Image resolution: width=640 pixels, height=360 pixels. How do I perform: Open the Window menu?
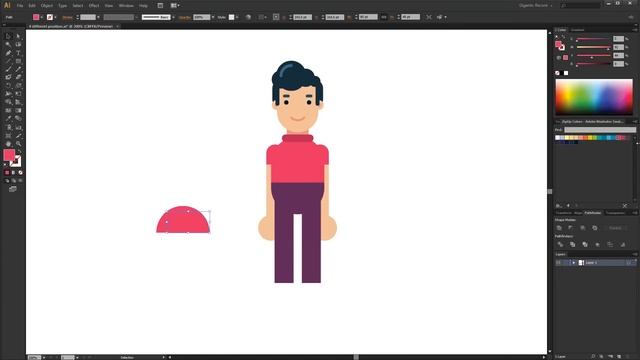tap(126, 6)
